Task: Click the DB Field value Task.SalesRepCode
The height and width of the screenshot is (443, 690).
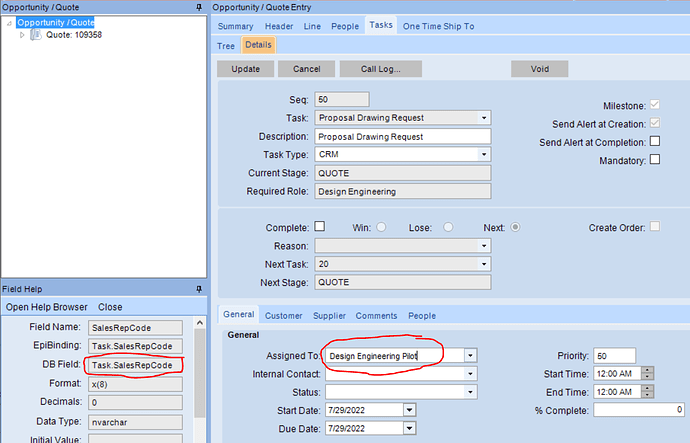Action: (135, 365)
